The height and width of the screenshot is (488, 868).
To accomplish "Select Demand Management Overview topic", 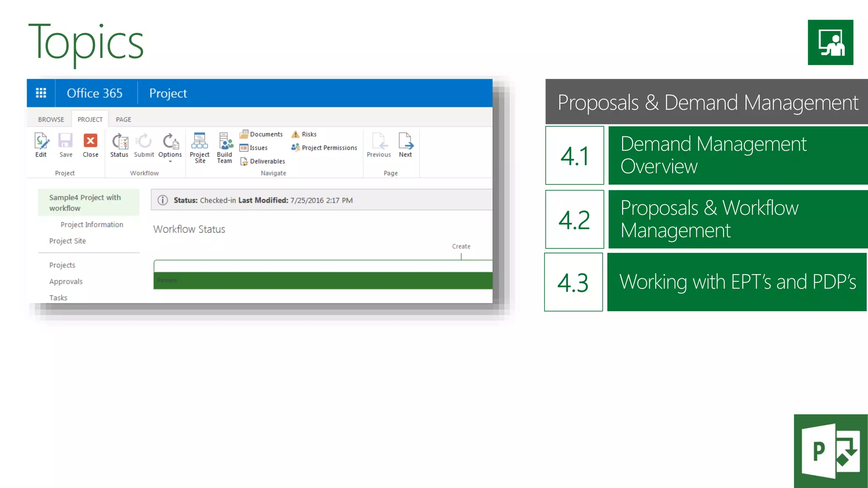I will tap(738, 155).
